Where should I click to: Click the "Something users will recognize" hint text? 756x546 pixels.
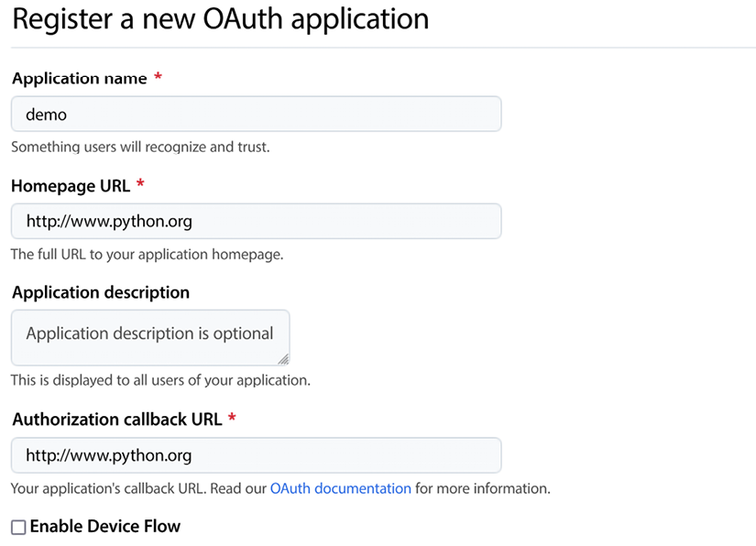pos(140,147)
